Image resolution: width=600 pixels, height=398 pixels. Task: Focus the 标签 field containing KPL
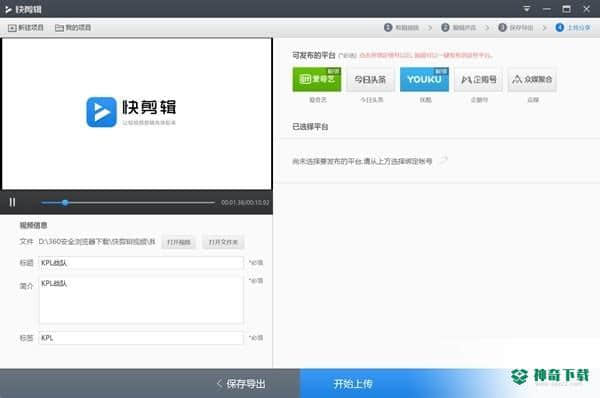coord(141,338)
